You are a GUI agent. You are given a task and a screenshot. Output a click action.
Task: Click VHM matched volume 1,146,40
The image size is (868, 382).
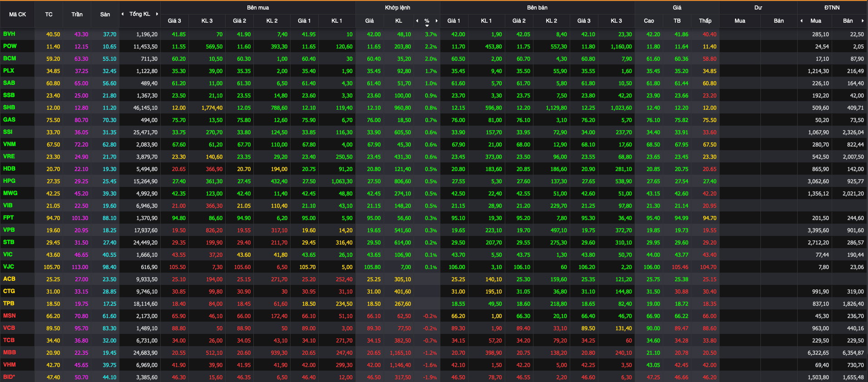click(400, 365)
